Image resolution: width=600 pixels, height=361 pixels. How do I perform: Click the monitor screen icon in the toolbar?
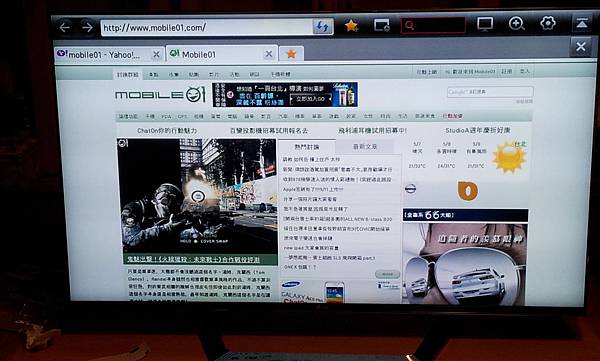point(485,25)
